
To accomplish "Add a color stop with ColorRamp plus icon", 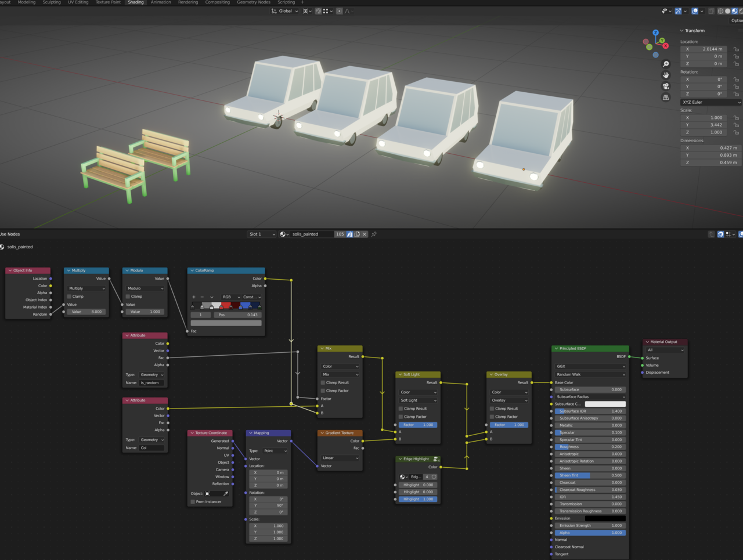I will tap(194, 297).
